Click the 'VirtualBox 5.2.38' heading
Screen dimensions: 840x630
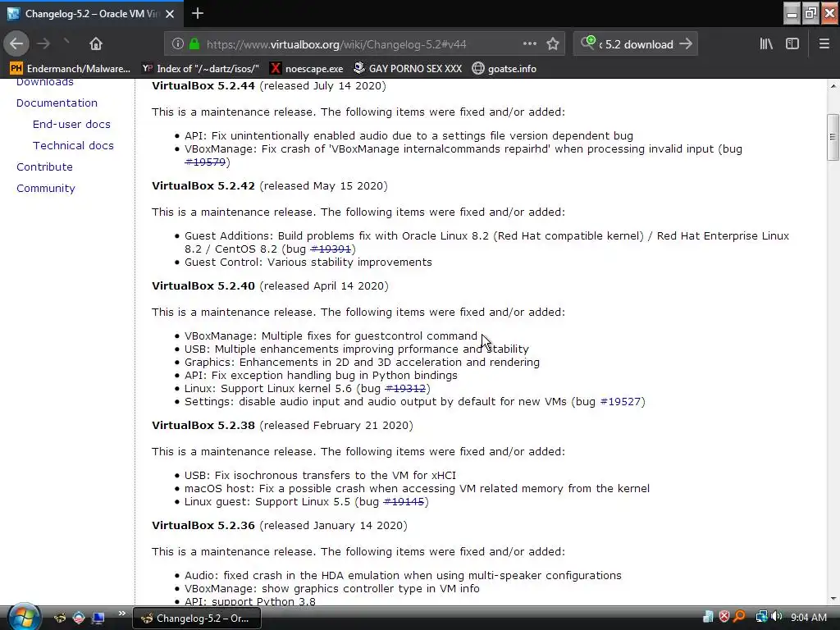pyautogui.click(x=203, y=426)
